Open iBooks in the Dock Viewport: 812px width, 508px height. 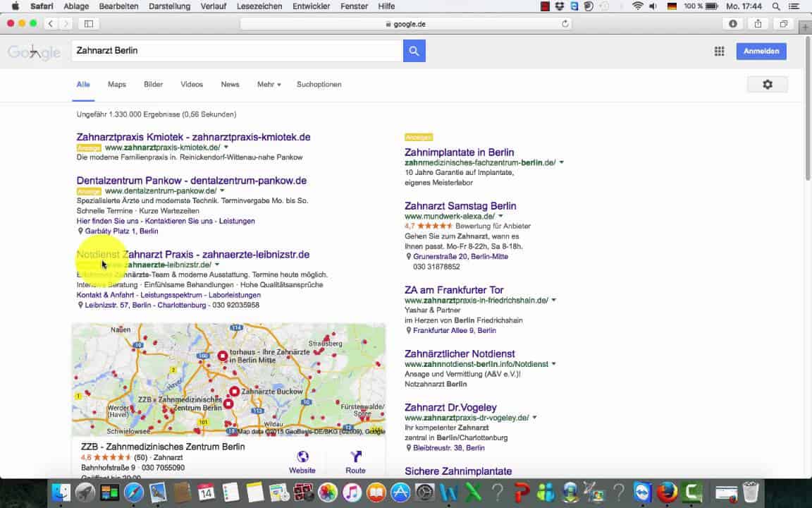pyautogui.click(x=376, y=492)
